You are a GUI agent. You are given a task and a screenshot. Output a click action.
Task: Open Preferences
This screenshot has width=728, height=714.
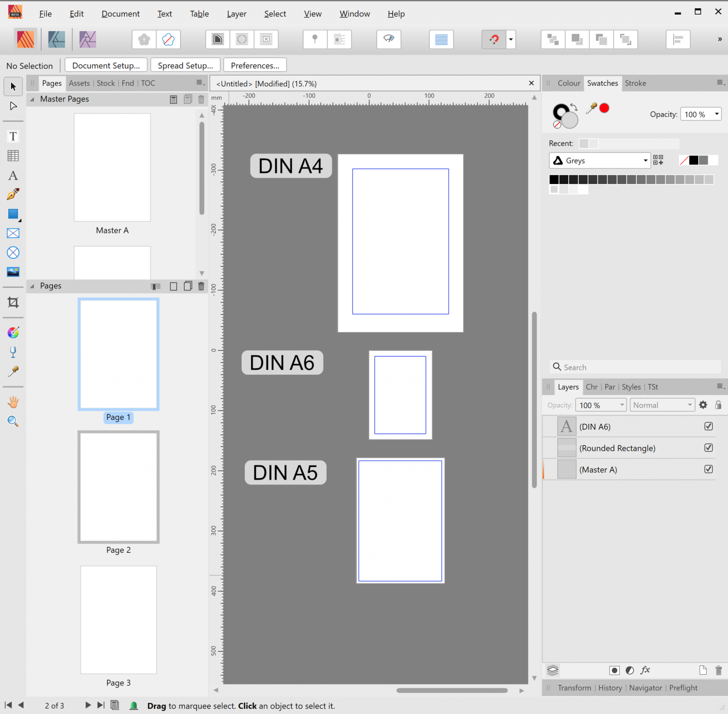point(255,65)
